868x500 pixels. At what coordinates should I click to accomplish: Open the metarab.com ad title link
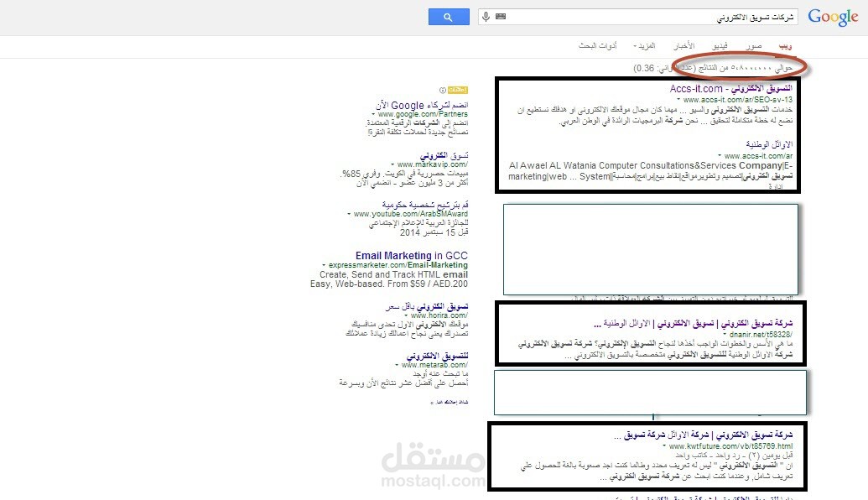coord(437,356)
